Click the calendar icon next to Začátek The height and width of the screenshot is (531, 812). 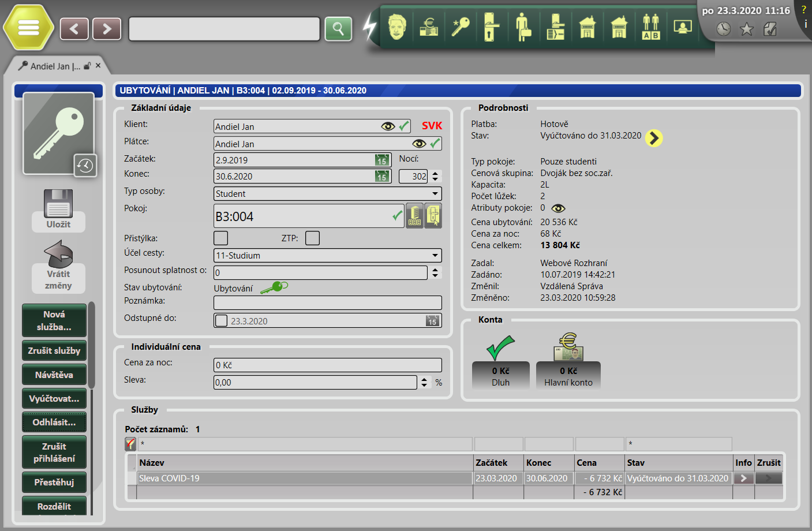pos(381,160)
